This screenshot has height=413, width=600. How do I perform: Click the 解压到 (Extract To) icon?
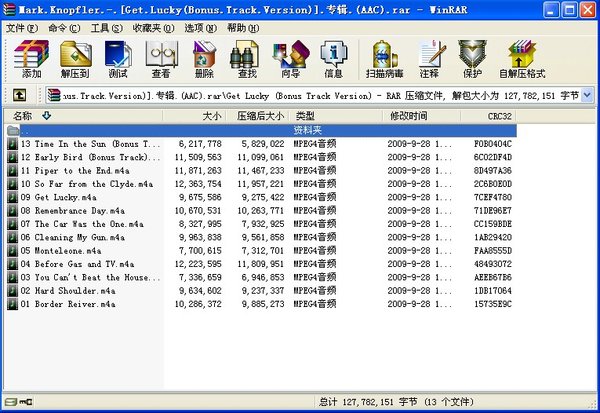coord(75,59)
